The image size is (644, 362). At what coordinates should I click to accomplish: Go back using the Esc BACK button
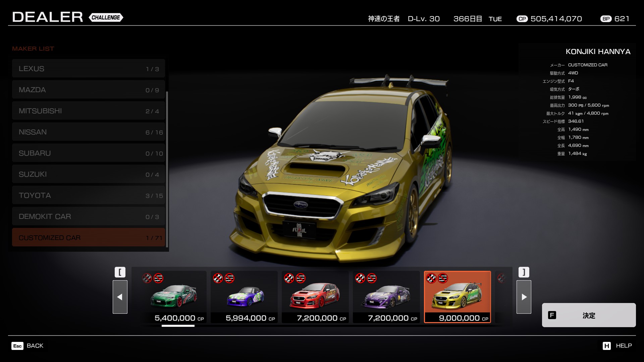tap(28, 346)
